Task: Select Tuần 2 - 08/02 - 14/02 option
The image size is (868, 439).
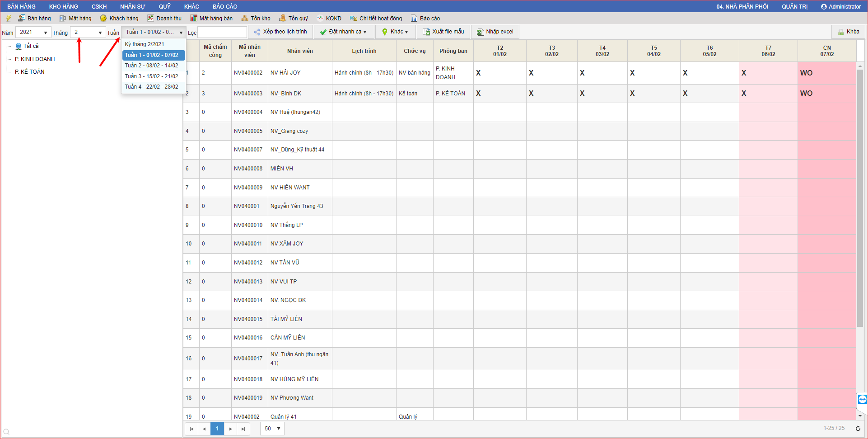Action: [154, 66]
